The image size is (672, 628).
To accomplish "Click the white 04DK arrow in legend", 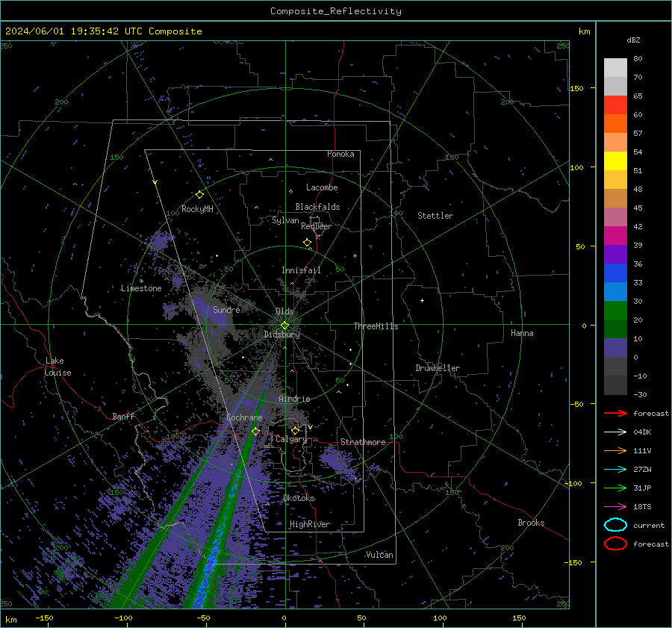I will click(615, 432).
